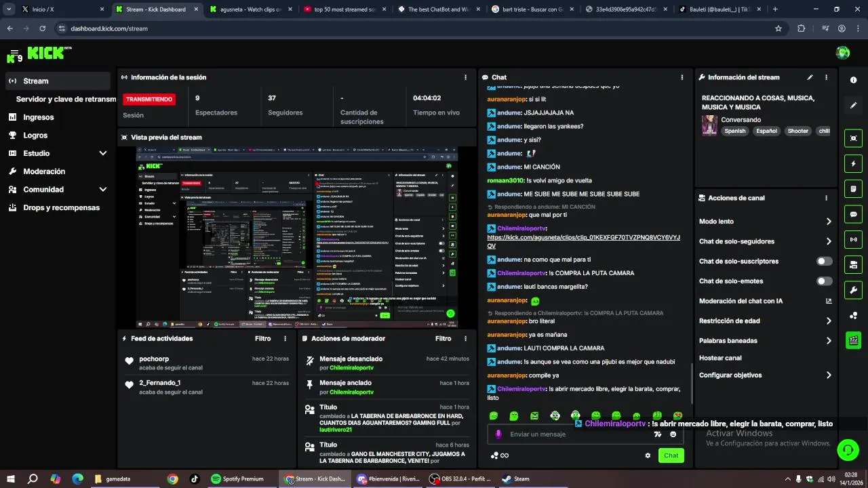Click the stream preview image

[297, 237]
